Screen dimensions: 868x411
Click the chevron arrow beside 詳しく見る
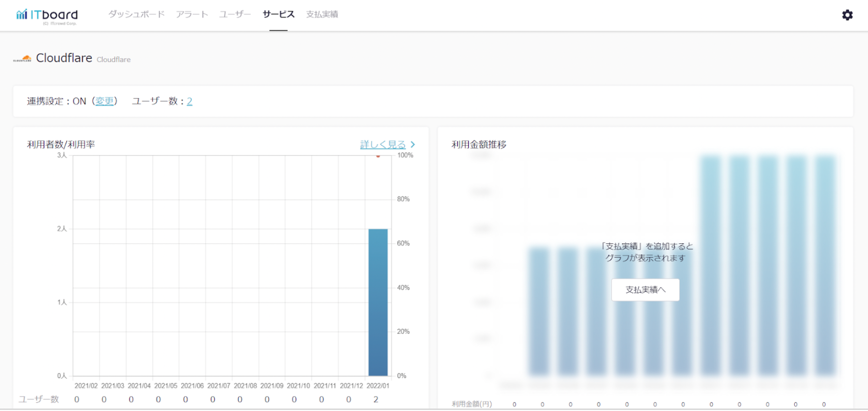click(x=413, y=144)
